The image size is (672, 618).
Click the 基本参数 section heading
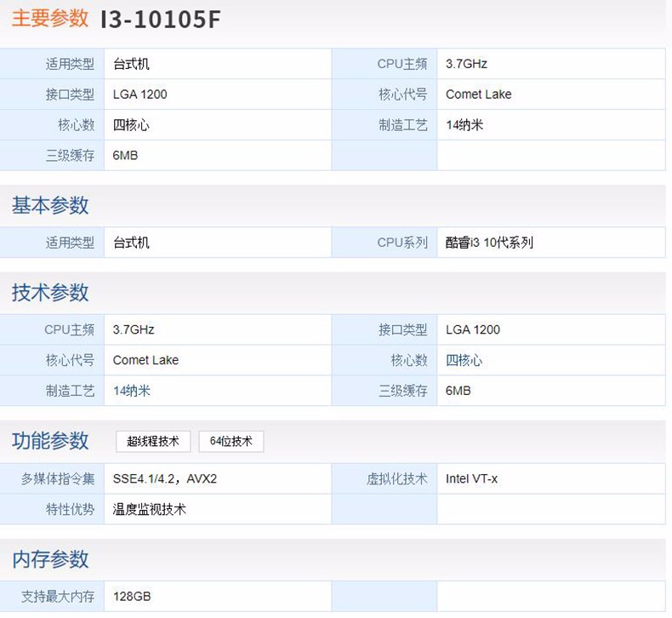click(50, 205)
